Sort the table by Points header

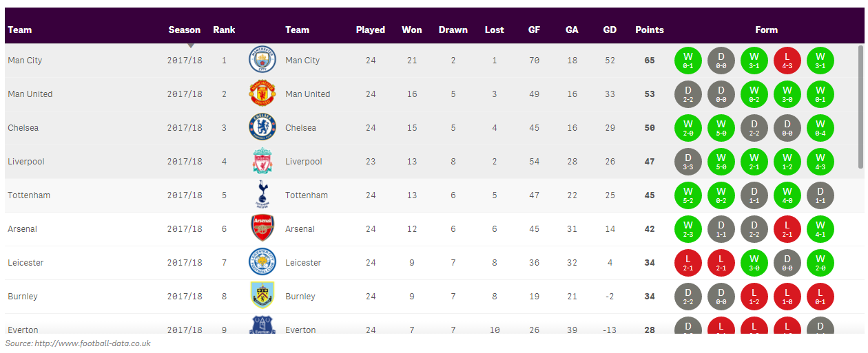click(x=650, y=30)
